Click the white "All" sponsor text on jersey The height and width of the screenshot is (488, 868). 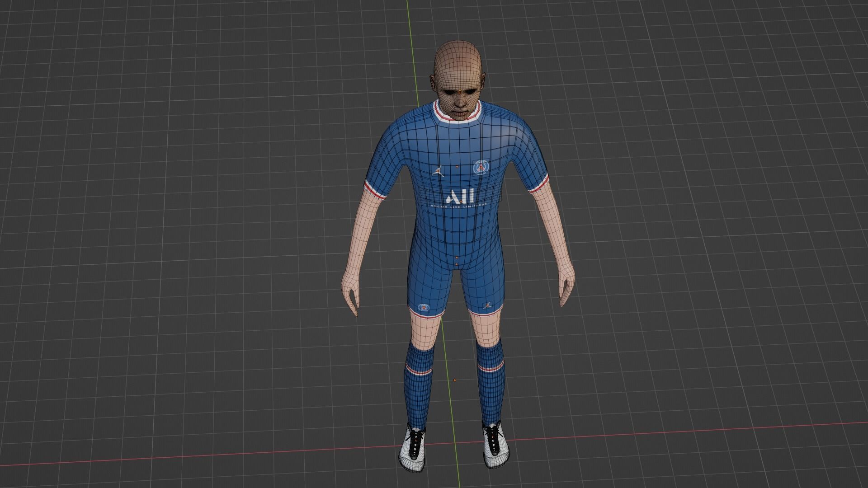click(x=460, y=197)
